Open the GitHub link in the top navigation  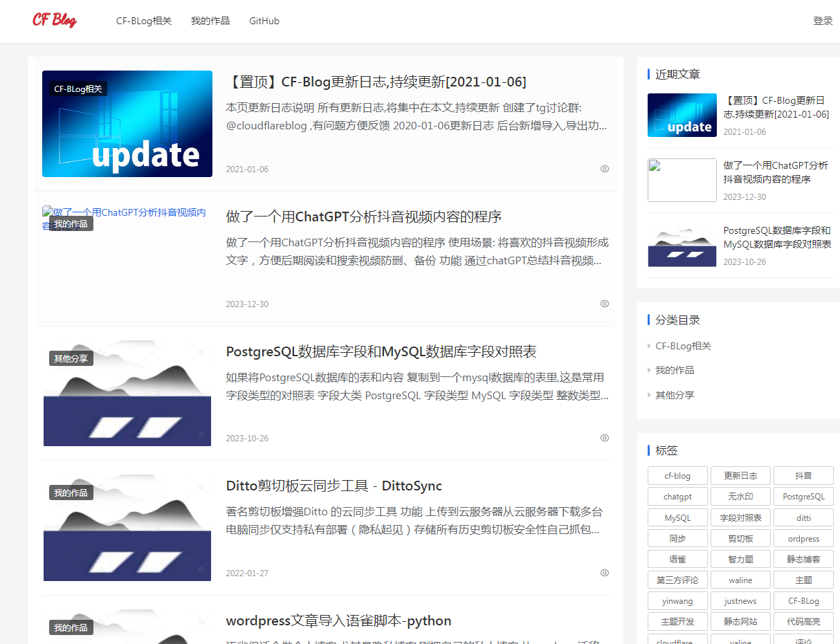click(x=264, y=21)
